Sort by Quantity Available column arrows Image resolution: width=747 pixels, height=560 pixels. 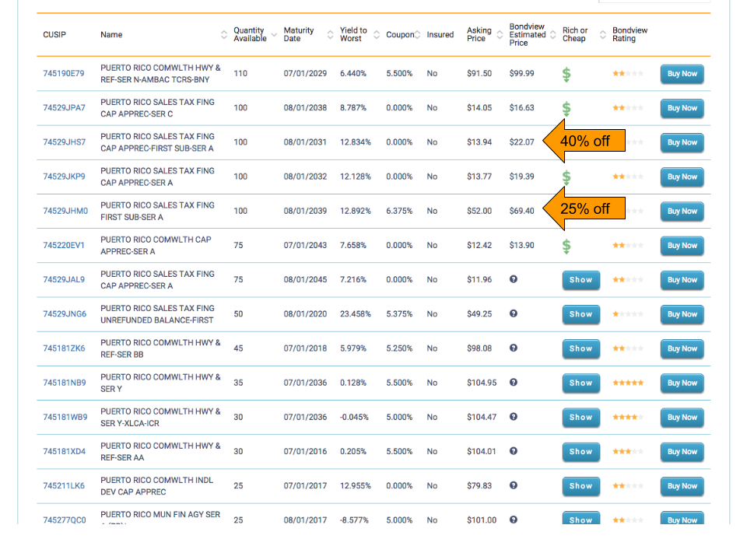[274, 35]
